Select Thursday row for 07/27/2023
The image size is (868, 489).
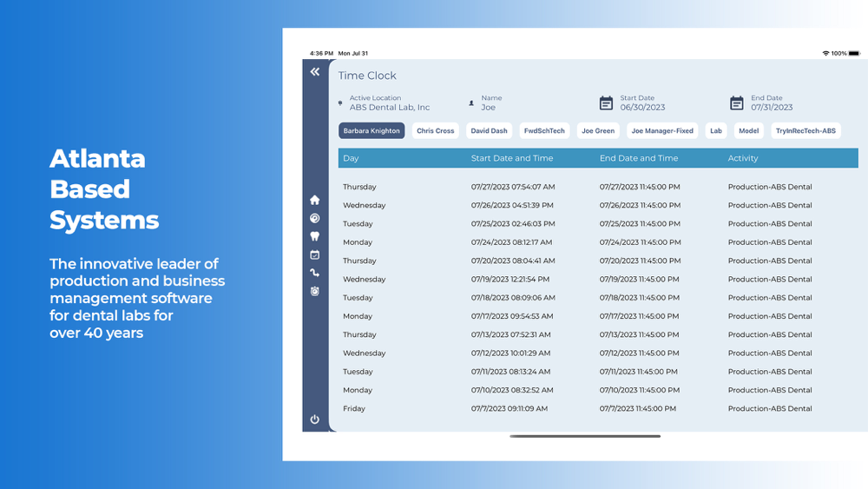[x=598, y=187]
